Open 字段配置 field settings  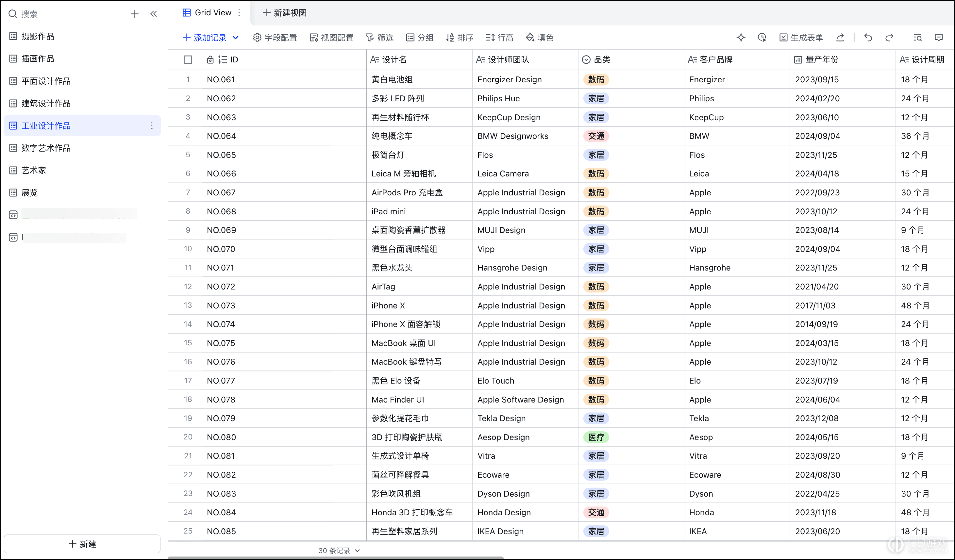[x=275, y=38]
